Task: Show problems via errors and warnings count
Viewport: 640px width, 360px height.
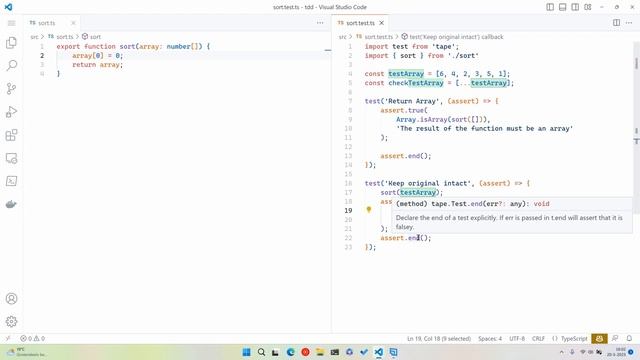Action: [x=33, y=338]
